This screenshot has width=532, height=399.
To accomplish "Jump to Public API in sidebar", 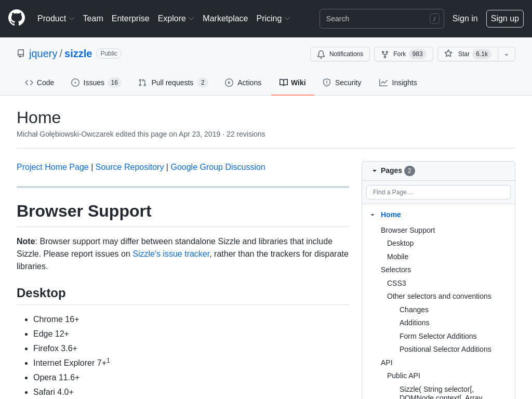I will [403, 376].
